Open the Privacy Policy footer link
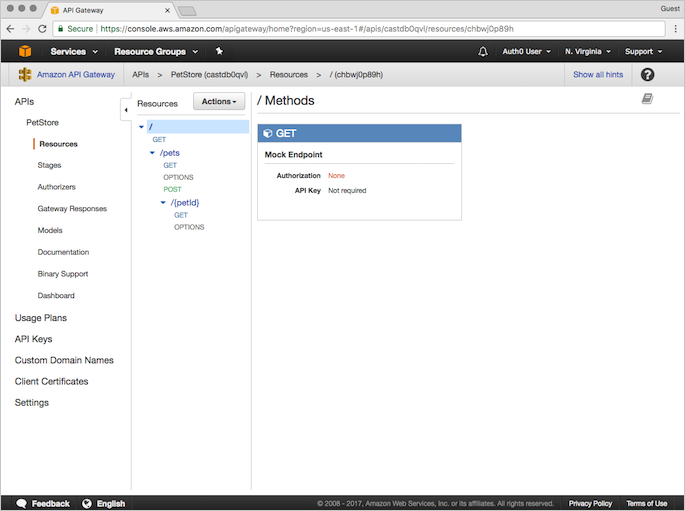The image size is (685, 511). click(x=590, y=503)
